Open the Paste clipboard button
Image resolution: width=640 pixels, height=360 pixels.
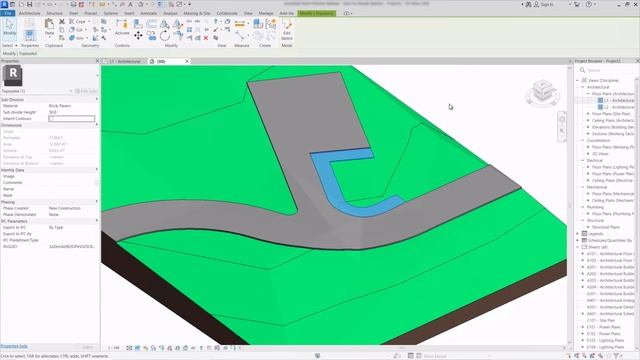click(49, 27)
